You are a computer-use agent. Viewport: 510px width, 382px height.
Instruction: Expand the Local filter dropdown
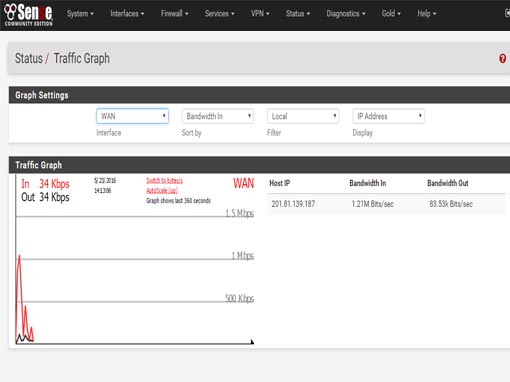(303, 116)
